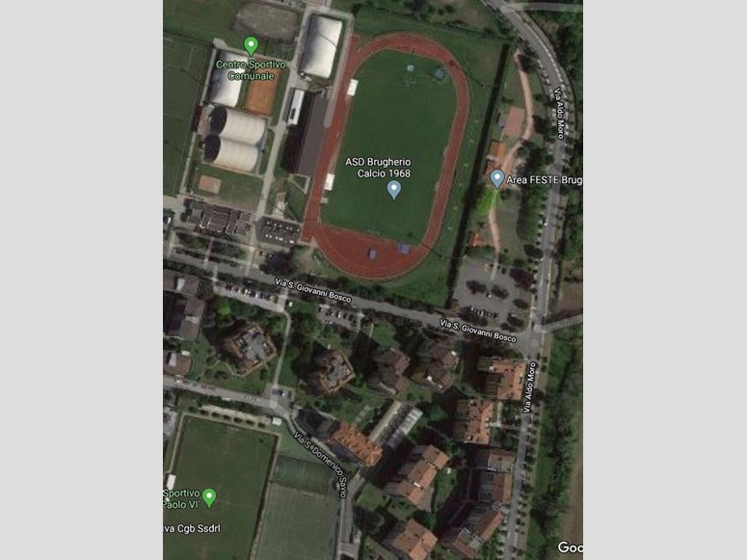Click the upper Via Aldo Moro label
747x560 pixels.
click(x=559, y=113)
